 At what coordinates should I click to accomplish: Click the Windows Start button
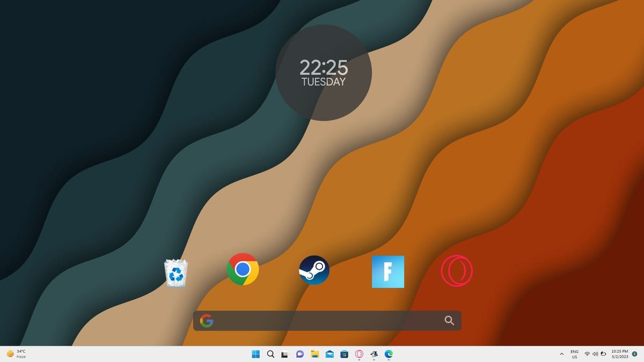(255, 354)
